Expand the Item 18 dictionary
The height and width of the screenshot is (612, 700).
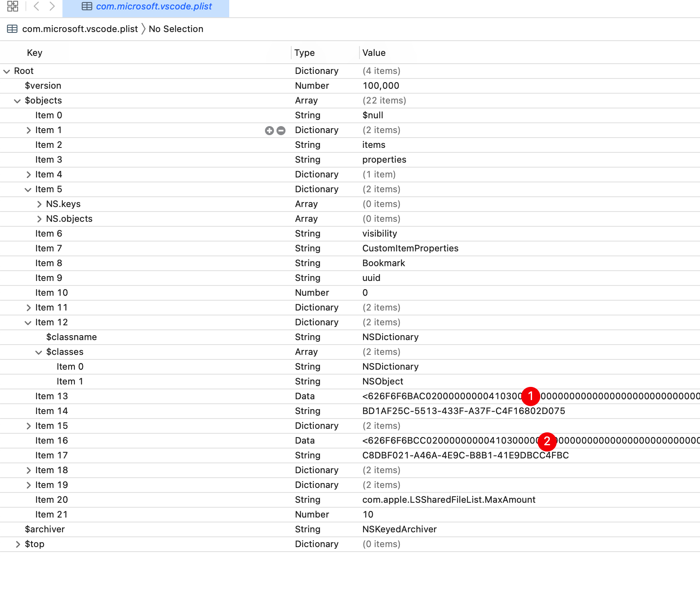(x=28, y=470)
